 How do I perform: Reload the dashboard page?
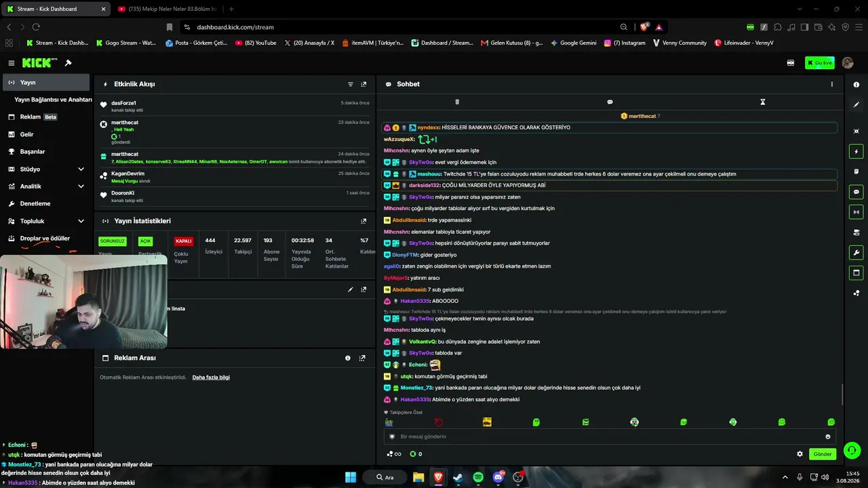pyautogui.click(x=36, y=27)
